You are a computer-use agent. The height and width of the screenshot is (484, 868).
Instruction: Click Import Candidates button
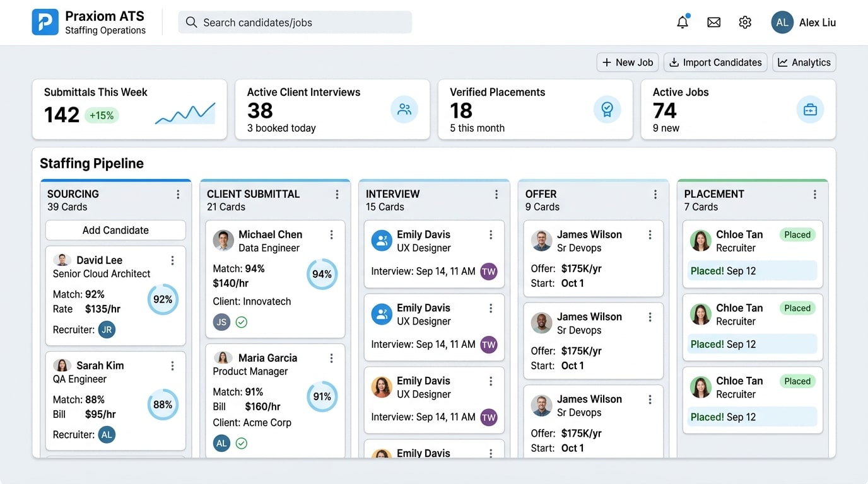[715, 62]
